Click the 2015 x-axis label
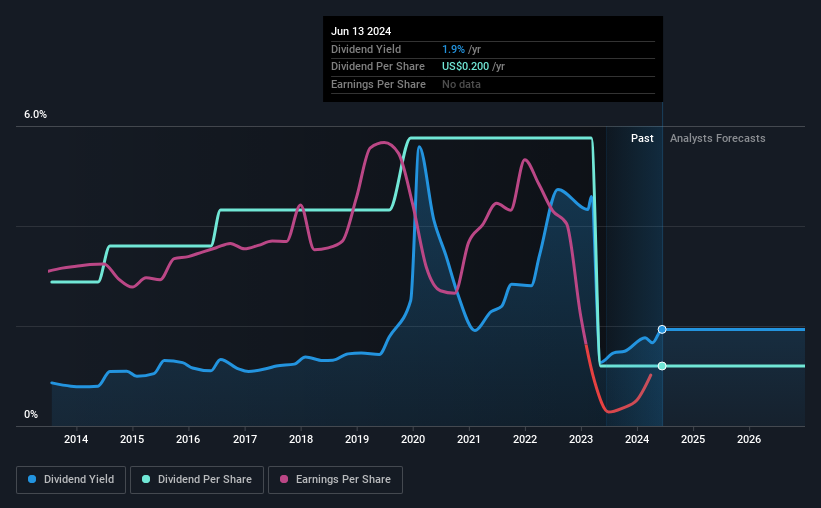The image size is (821, 508). coord(132,439)
